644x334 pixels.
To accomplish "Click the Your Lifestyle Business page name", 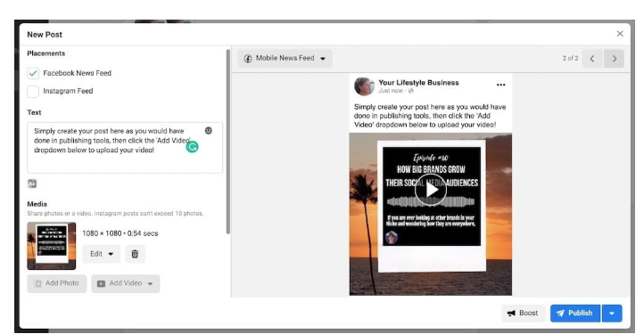I will 418,83.
